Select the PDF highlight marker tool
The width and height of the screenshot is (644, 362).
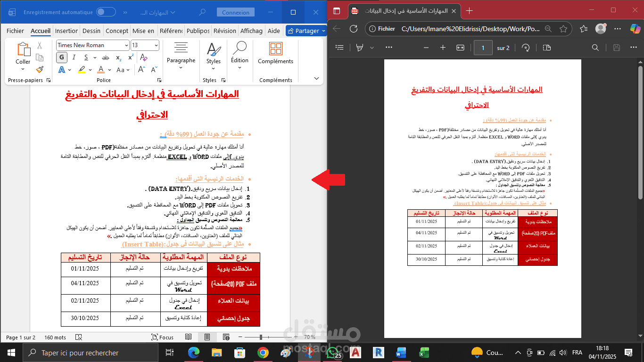[360, 48]
